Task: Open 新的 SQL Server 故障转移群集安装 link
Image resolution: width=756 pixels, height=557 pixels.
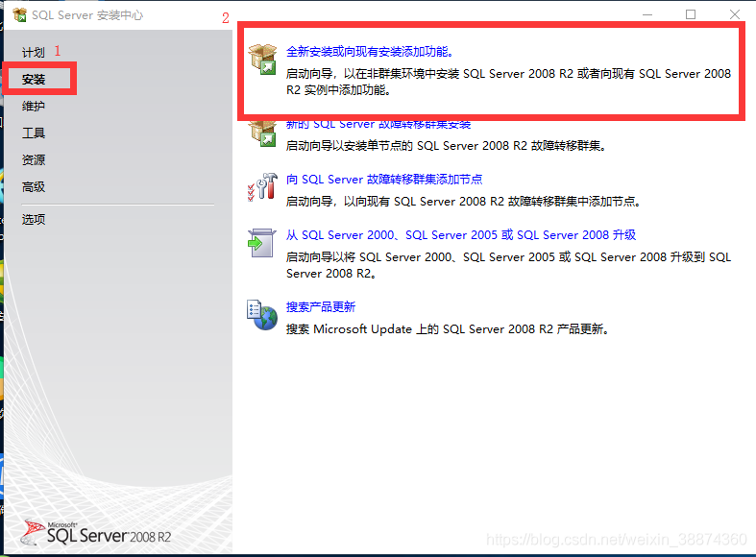Action: (378, 124)
